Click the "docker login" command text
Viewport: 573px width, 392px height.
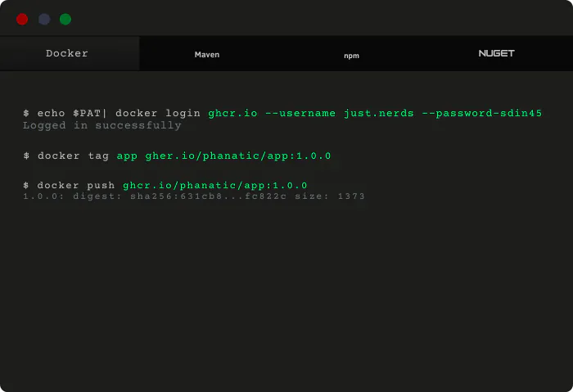(x=158, y=113)
